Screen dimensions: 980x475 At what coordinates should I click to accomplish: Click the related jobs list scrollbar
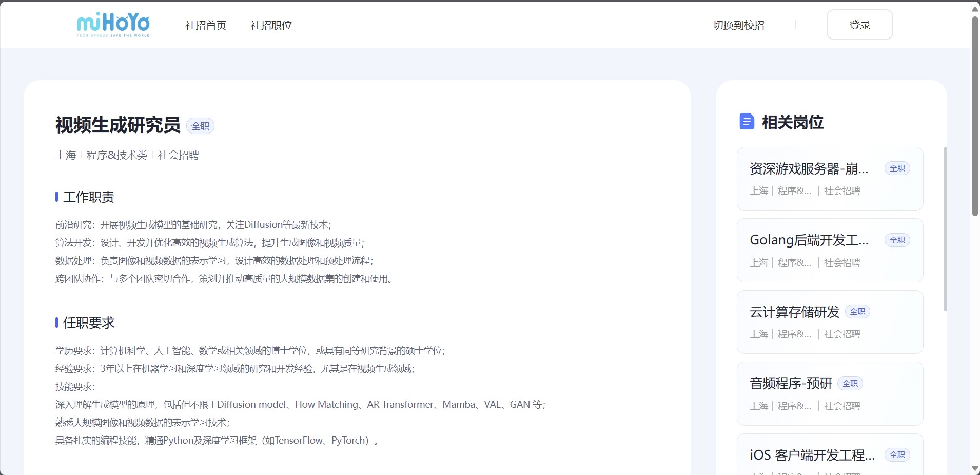(x=945, y=229)
